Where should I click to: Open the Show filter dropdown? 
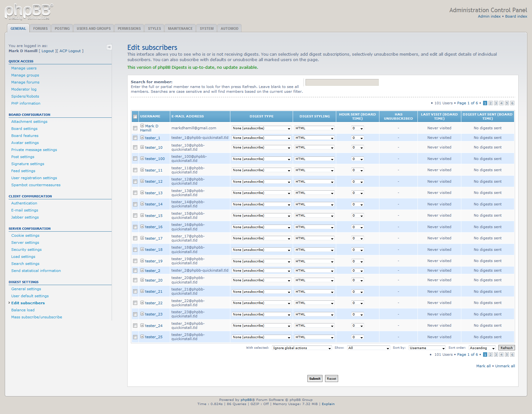[369, 348]
